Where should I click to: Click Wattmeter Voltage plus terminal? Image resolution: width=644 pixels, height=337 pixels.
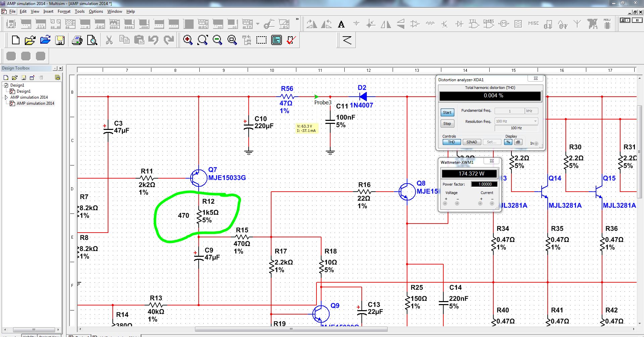(445, 203)
